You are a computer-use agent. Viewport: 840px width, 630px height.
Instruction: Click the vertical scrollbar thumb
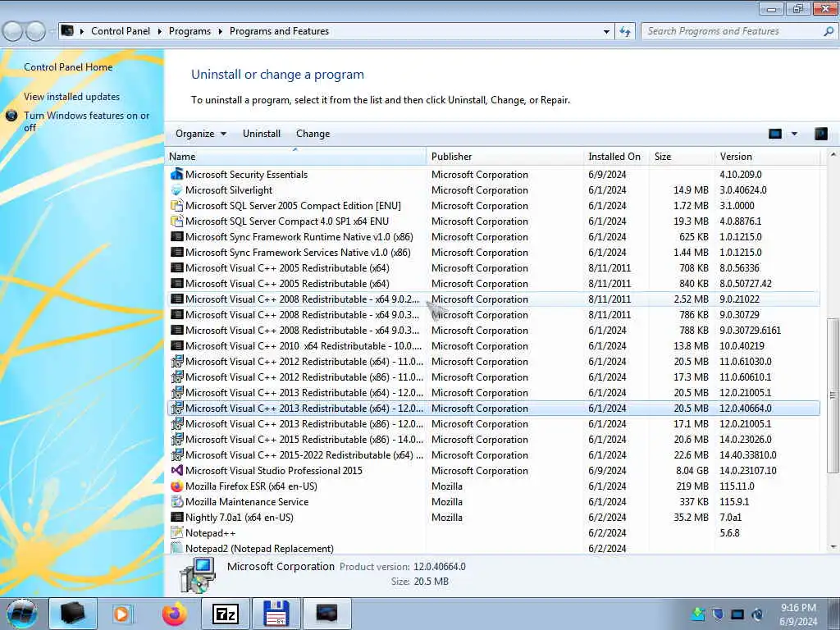833,395
